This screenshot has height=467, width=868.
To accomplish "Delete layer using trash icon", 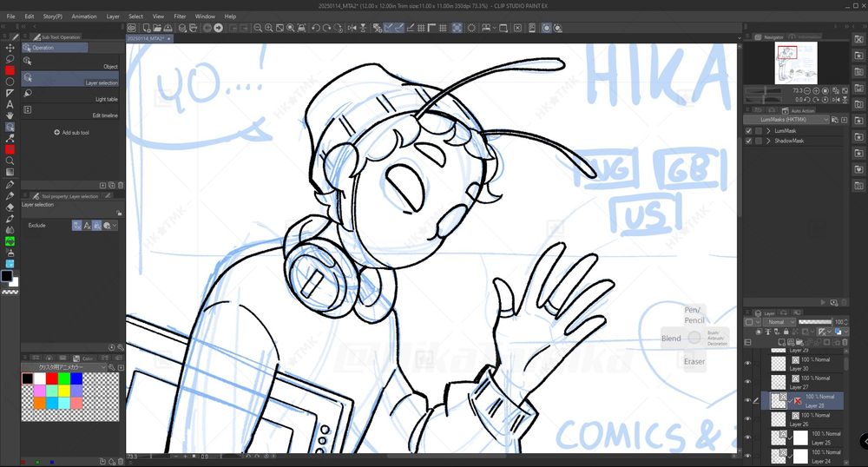I will (845, 343).
